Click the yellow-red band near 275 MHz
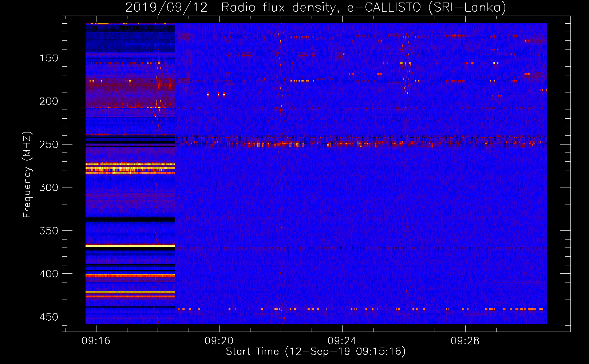Viewport: 589px width, 364px height. [130, 168]
